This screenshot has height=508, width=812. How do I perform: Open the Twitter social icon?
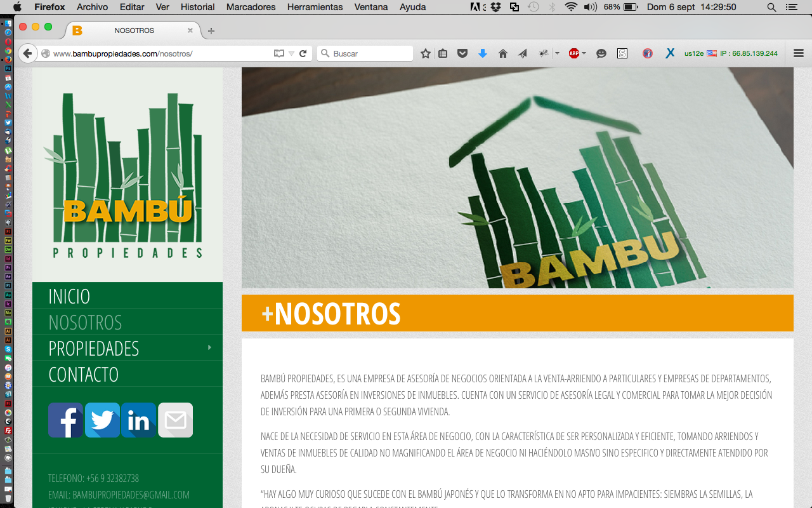pyautogui.click(x=102, y=420)
